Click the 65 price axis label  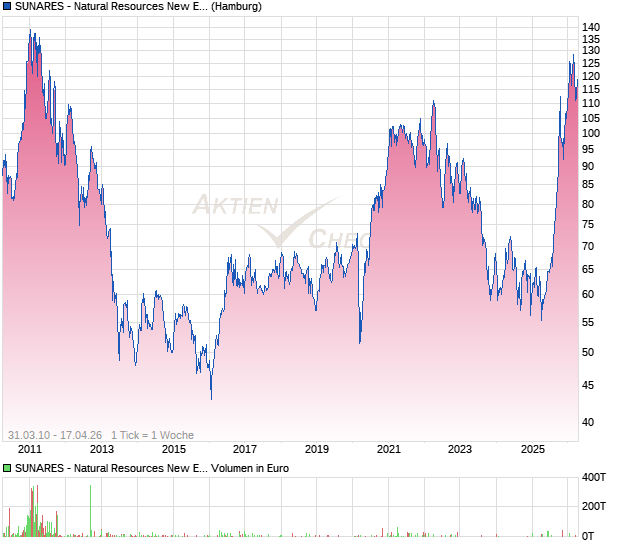(x=588, y=269)
